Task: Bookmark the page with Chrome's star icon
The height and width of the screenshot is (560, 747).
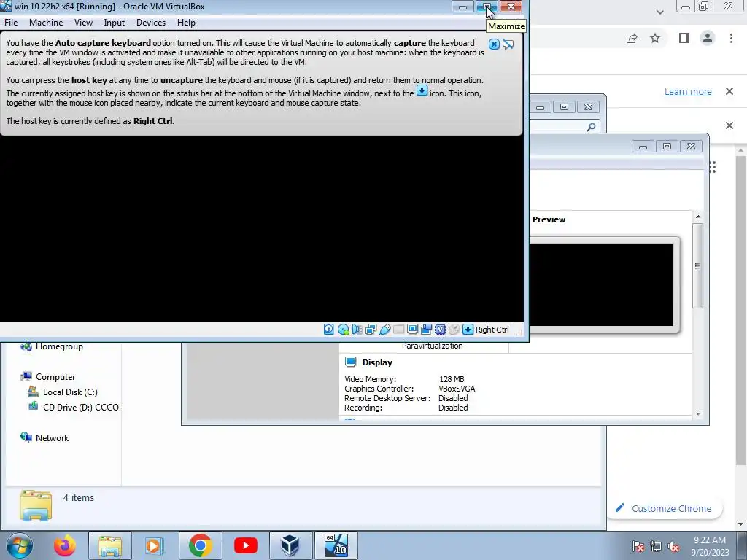Action: [x=655, y=38]
